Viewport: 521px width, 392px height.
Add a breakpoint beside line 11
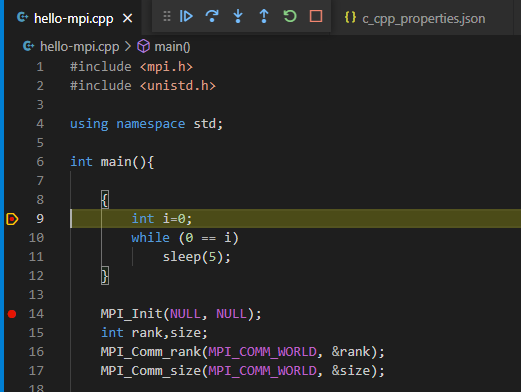tap(12, 257)
